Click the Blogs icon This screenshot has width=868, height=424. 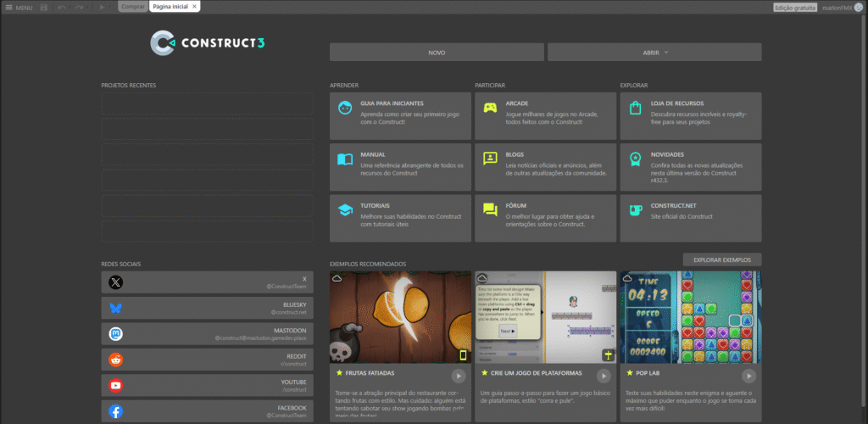pos(491,159)
